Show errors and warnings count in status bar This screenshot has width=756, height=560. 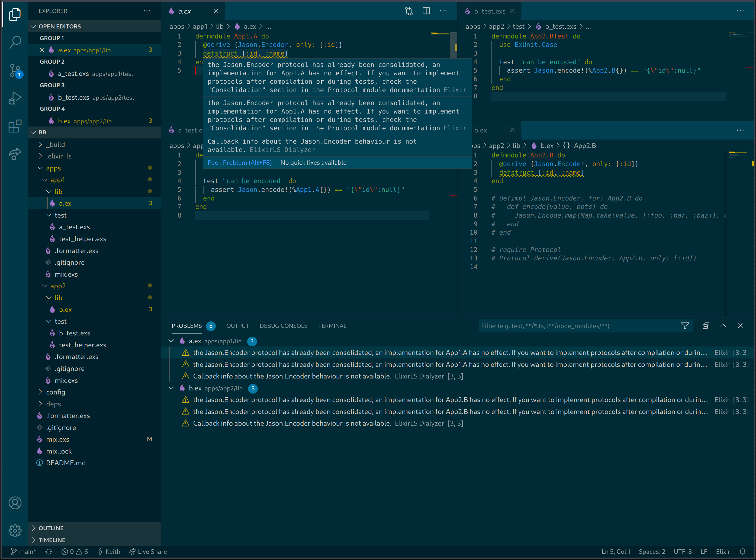75,552
